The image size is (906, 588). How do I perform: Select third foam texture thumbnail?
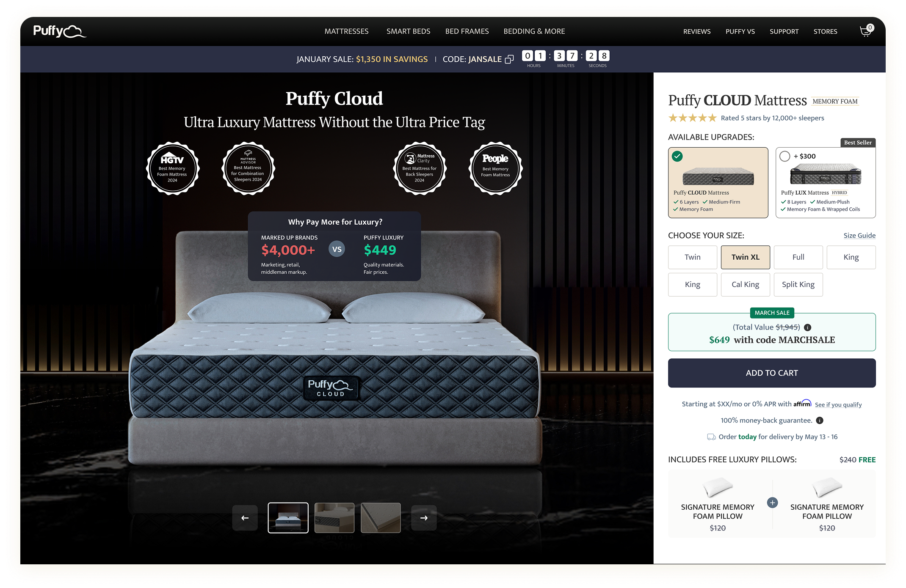[x=381, y=518]
